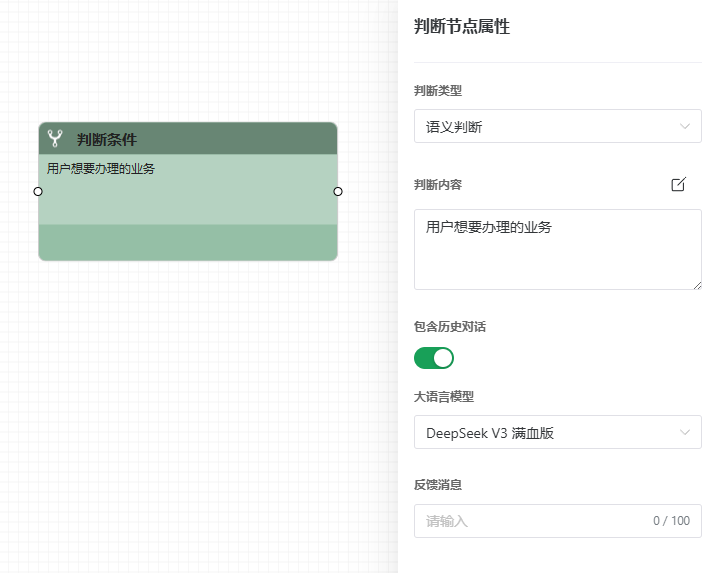
Task: Click the chevron arrow in the 判断类型 select box
Action: coord(685,126)
